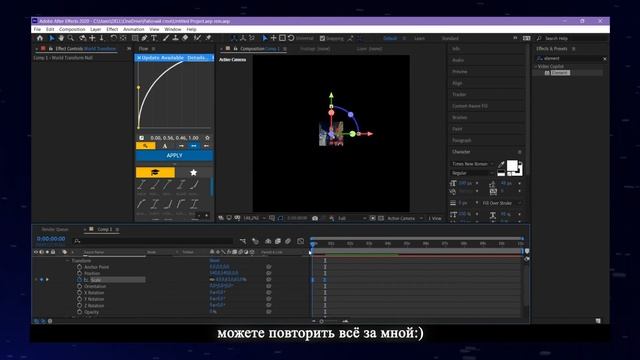This screenshot has width=640, height=360.
Task: Open the Edit menu
Action: (x=50, y=29)
